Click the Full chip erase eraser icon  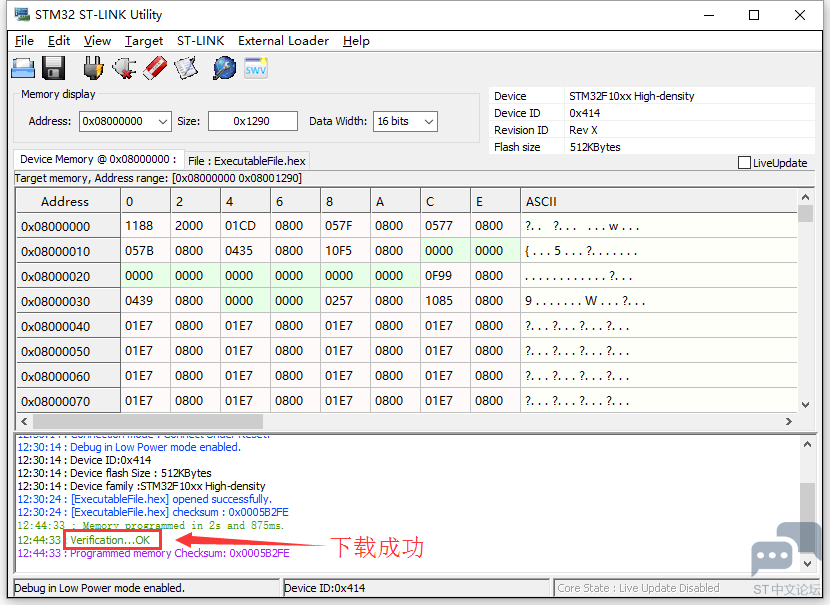(x=155, y=68)
